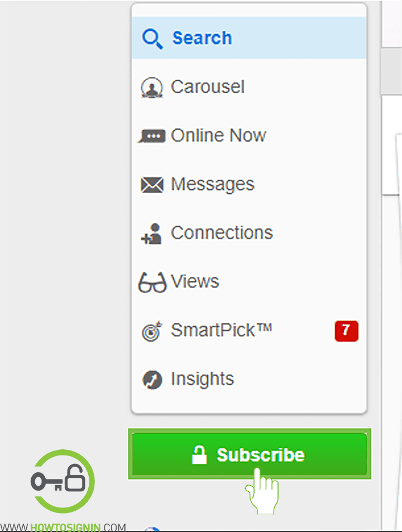Open Connections from the sidebar menu
Viewport: 402px width, 532px height.
[x=249, y=233]
